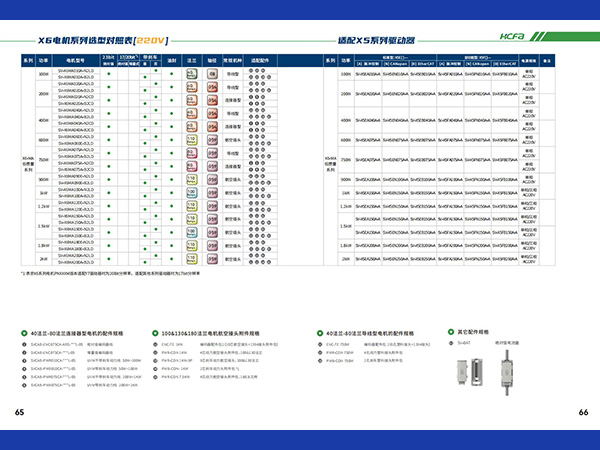Click the green bullet beside 100&130&180法兰 heading
This screenshot has height=450, width=600.
pyautogui.click(x=154, y=332)
